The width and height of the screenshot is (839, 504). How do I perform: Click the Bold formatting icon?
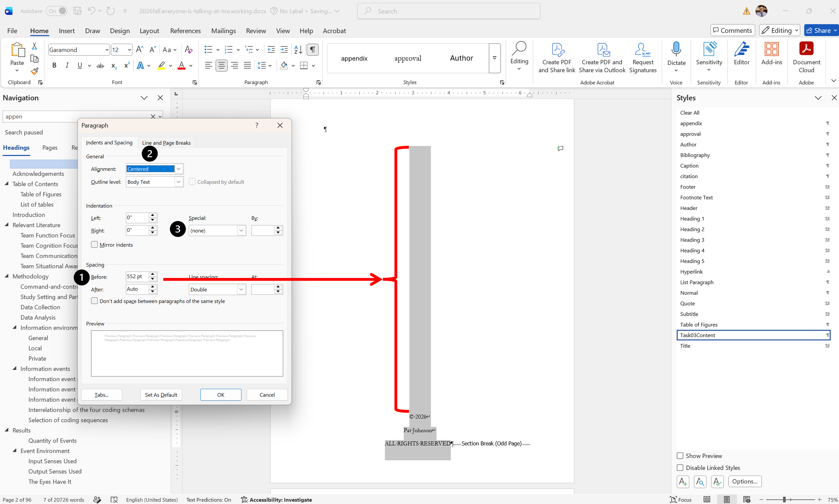[54, 66]
